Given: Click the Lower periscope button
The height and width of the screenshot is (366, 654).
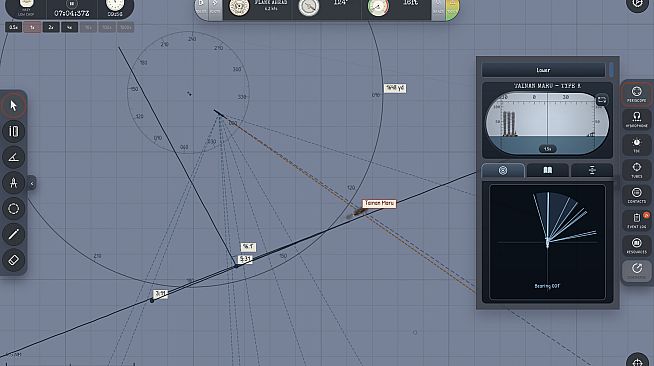Looking at the screenshot, I should click(543, 70).
